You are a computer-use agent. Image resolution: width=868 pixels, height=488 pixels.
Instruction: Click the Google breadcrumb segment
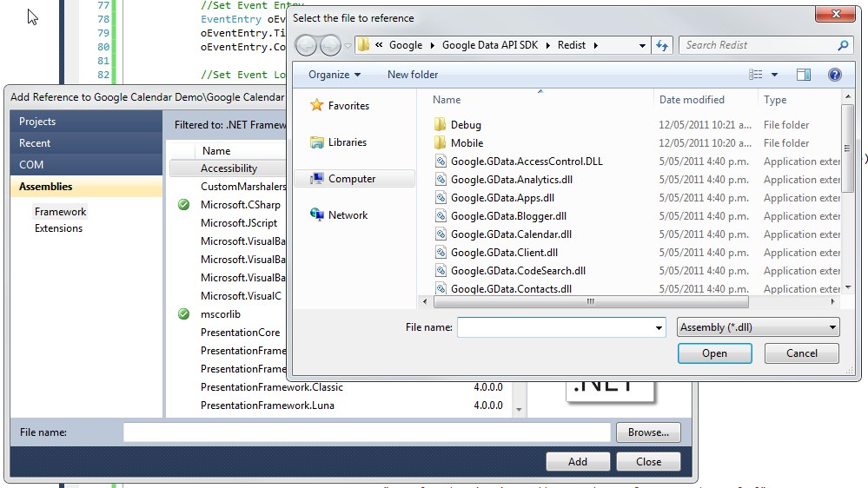click(405, 45)
